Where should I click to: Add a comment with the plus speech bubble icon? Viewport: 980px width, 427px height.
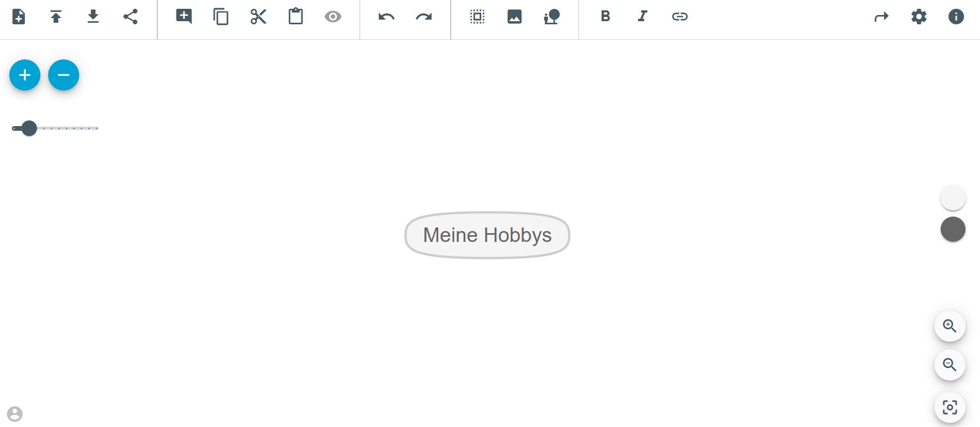click(184, 17)
